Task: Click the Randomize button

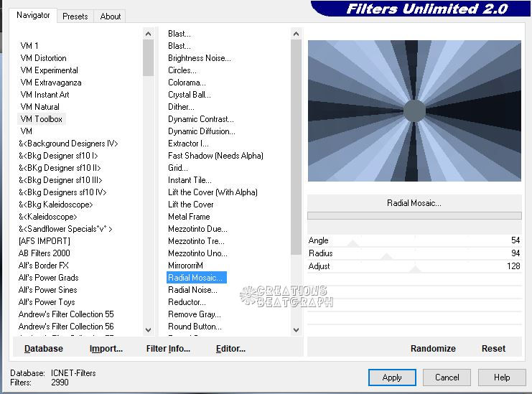Action: (433, 349)
